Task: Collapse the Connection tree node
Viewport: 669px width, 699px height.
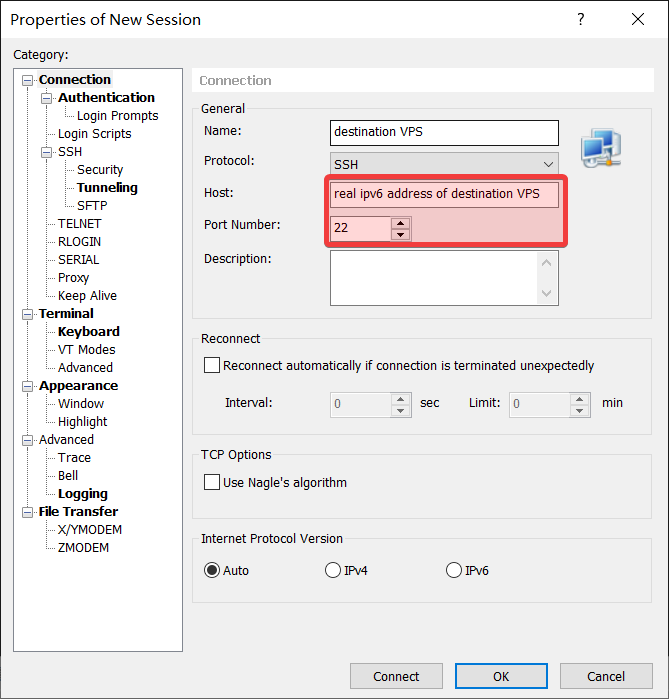Action: pyautogui.click(x=27, y=80)
